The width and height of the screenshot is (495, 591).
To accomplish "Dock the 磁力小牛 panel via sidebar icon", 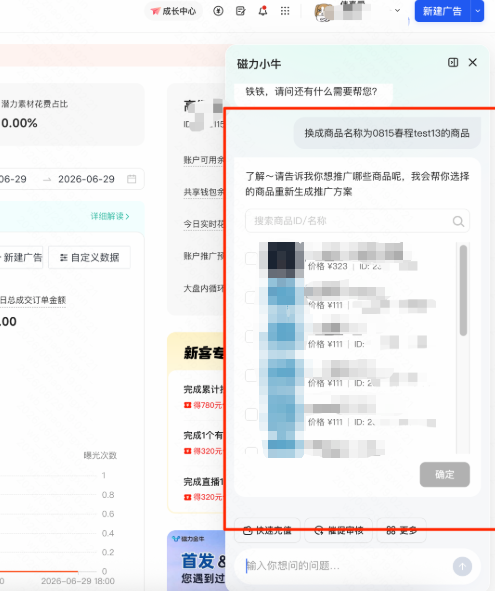I will [453, 63].
